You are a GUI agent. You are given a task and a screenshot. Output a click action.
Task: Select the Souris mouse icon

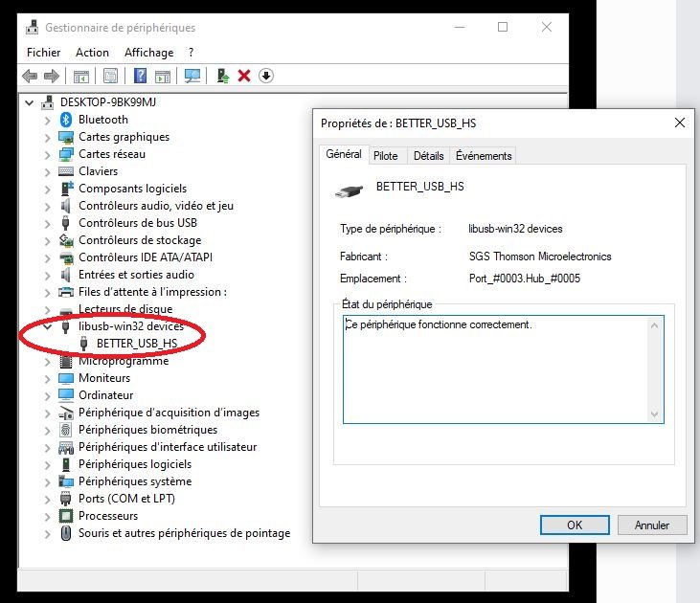coord(66,533)
